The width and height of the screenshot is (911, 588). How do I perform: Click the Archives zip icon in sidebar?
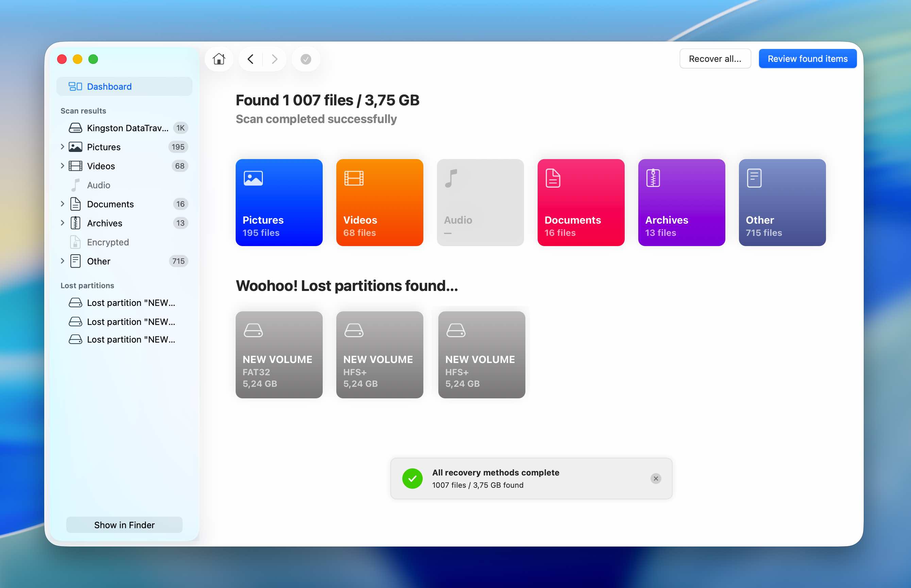pyautogui.click(x=75, y=223)
